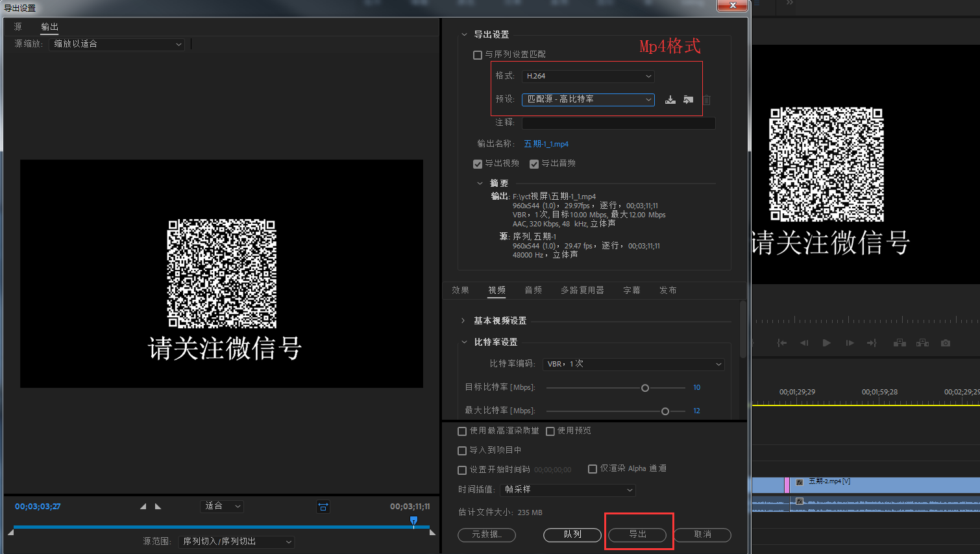Click target bitrate value 10
This screenshot has height=554, width=980.
697,387
